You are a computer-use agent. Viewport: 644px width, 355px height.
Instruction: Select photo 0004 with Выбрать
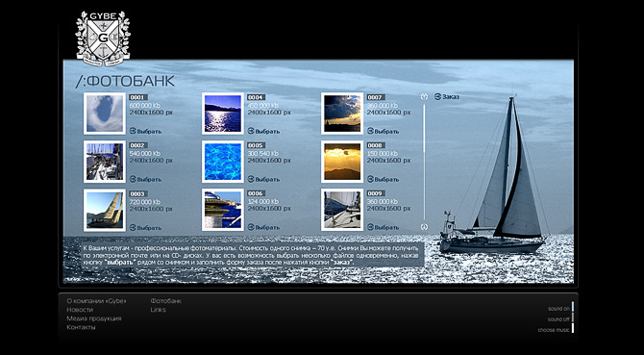263,131
